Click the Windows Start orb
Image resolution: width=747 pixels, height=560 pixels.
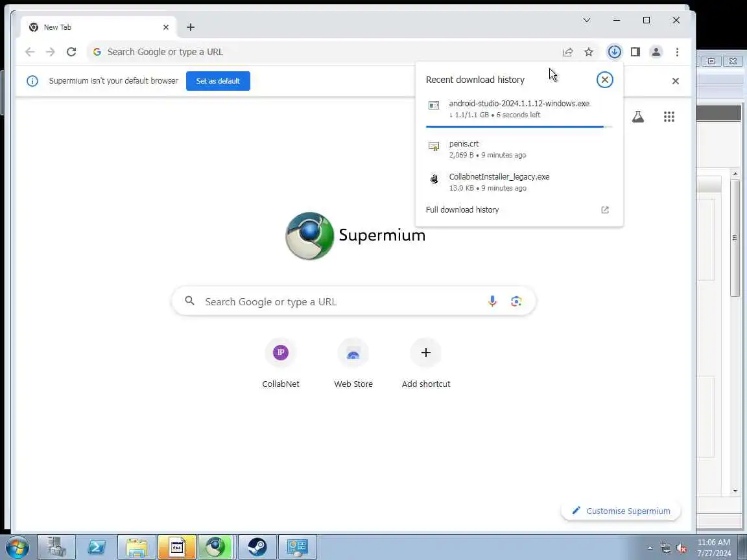coord(17,547)
